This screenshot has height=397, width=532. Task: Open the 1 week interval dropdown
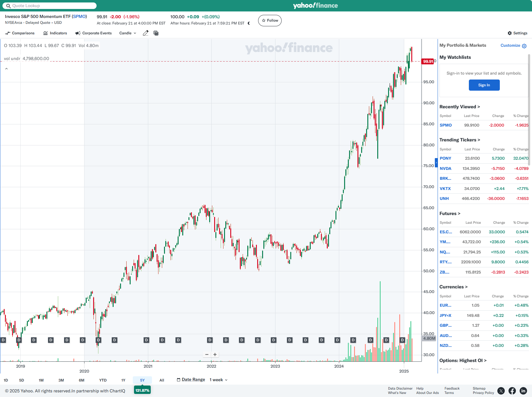click(x=218, y=380)
